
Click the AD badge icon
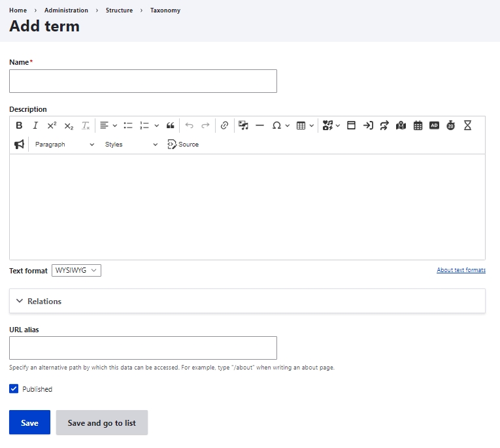point(434,126)
